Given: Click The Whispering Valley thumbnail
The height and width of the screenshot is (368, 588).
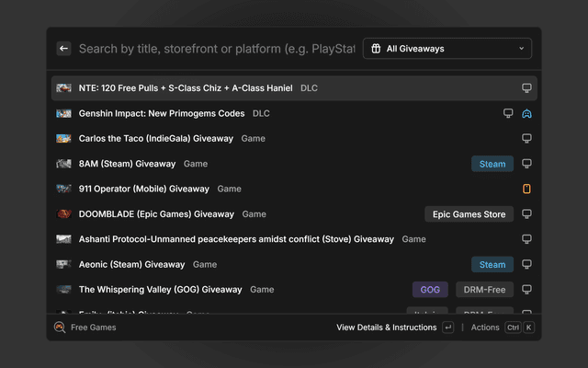Looking at the screenshot, I should [x=63, y=290].
